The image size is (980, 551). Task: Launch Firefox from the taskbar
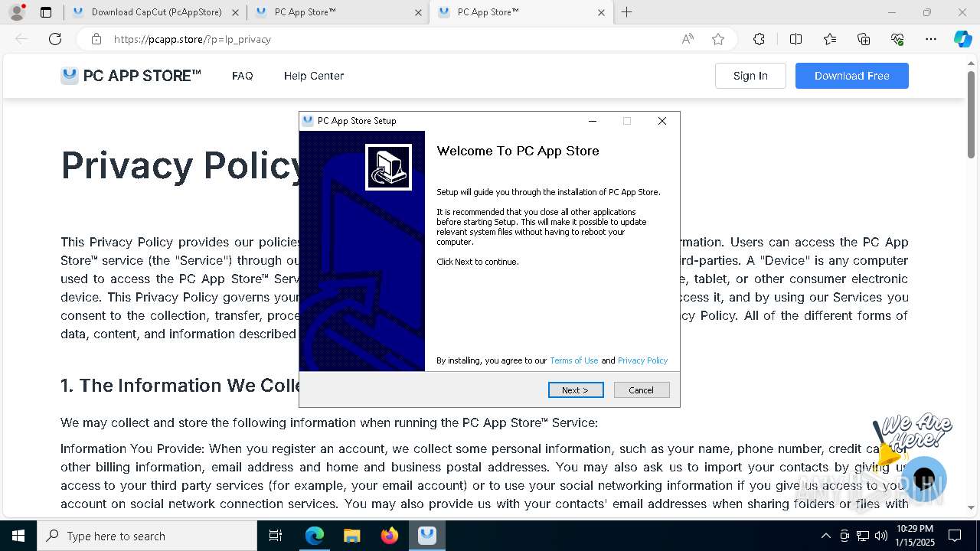pyautogui.click(x=389, y=536)
